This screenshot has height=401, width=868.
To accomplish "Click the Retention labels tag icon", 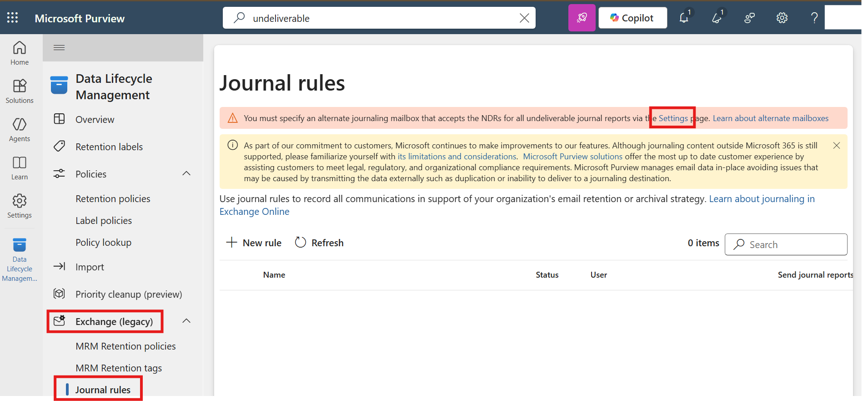I will 59,146.
